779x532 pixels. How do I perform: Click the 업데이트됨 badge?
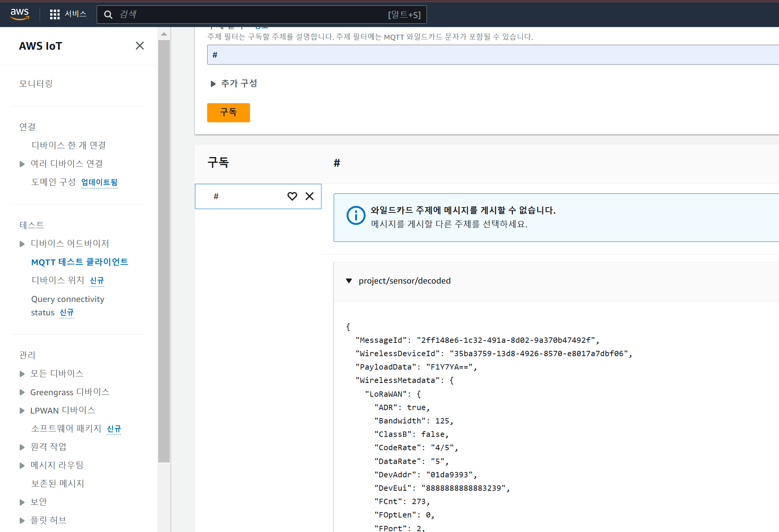99,182
